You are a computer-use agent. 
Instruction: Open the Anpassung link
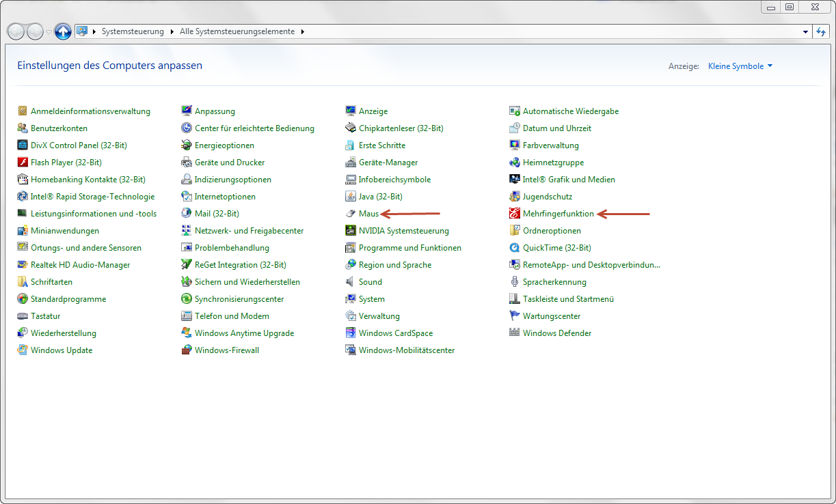click(x=215, y=111)
